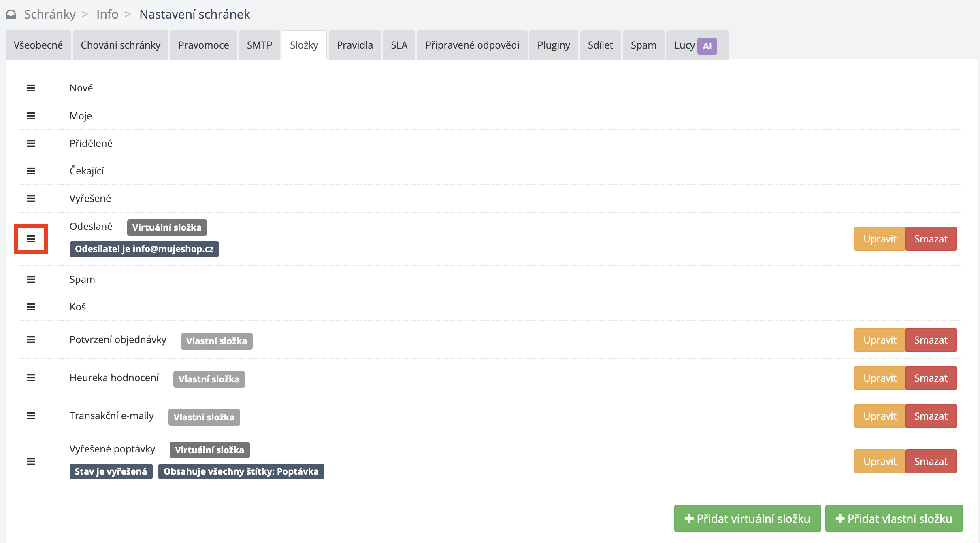Click Přidat vlastní složku button
The height and width of the screenshot is (543, 980).
(894, 518)
